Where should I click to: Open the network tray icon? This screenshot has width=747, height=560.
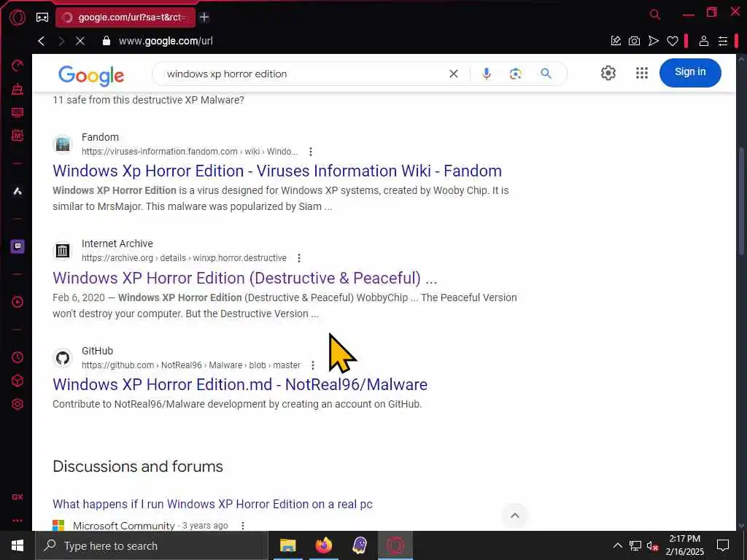click(x=635, y=545)
